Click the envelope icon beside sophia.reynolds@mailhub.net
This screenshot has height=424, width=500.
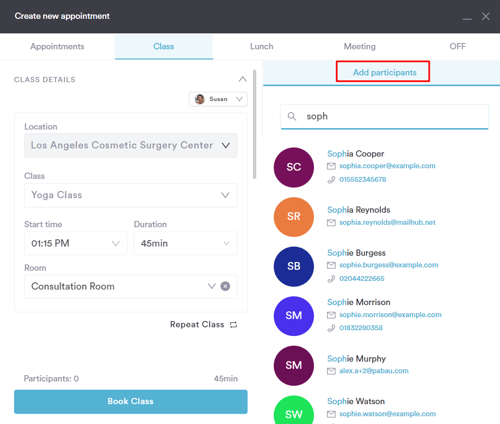[331, 223]
